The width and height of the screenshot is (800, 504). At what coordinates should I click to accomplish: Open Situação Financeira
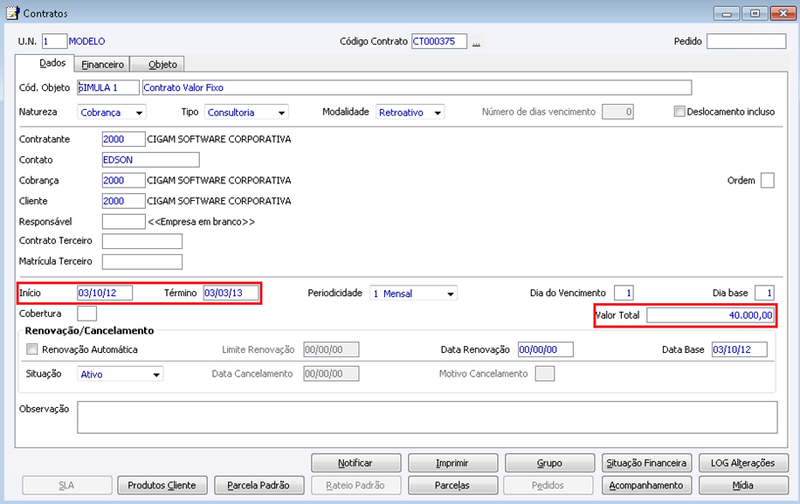(x=646, y=463)
